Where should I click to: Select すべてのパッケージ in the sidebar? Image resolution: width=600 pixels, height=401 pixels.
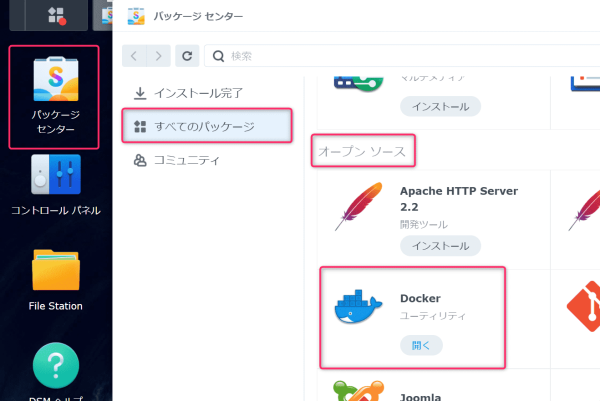(207, 126)
